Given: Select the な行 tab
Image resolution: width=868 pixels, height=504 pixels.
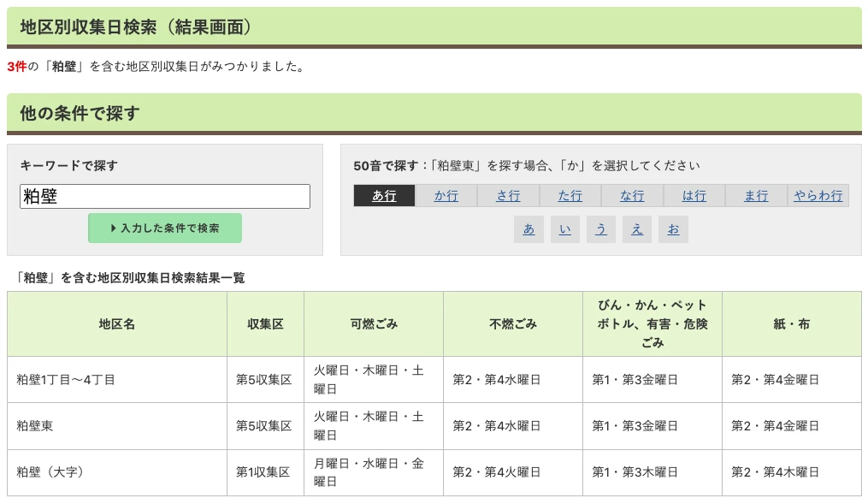Looking at the screenshot, I should point(632,195).
